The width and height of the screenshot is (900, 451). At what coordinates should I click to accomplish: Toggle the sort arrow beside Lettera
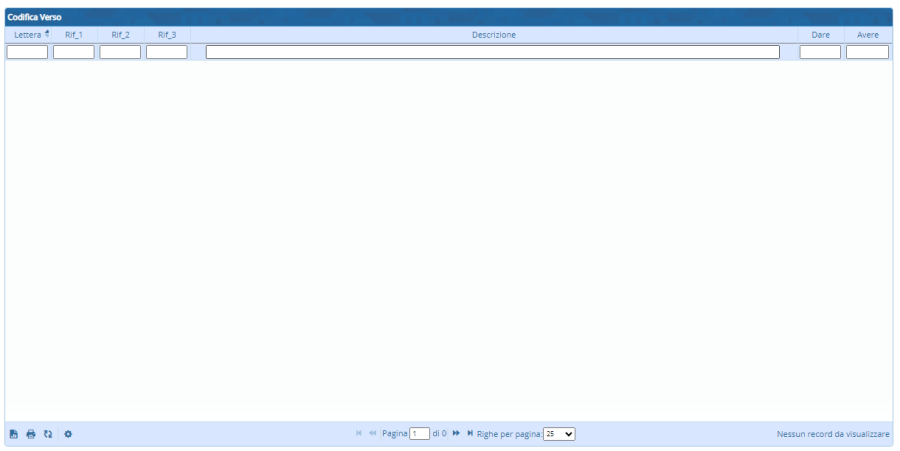click(47, 34)
